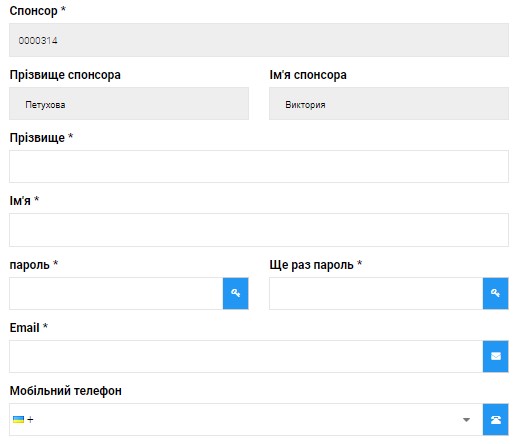This screenshot has width=523, height=444.
Task: Click the key icon beside Ще раз пароль
Action: coord(495,293)
